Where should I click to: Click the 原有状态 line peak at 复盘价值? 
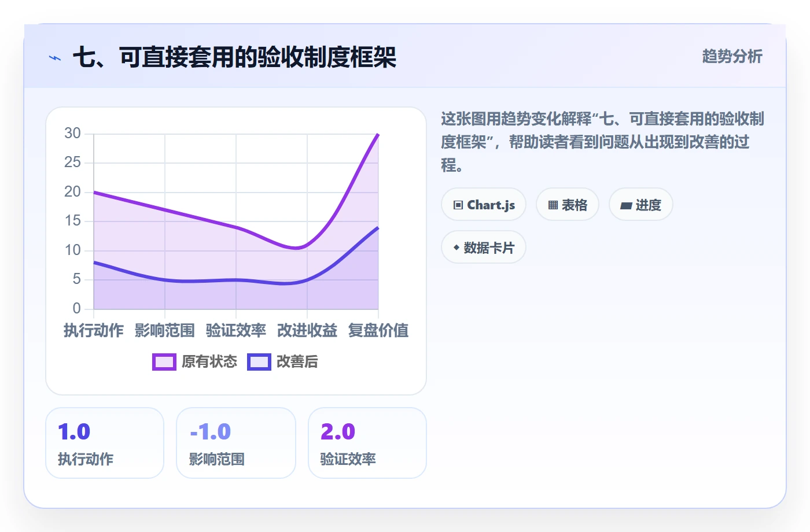point(378,134)
